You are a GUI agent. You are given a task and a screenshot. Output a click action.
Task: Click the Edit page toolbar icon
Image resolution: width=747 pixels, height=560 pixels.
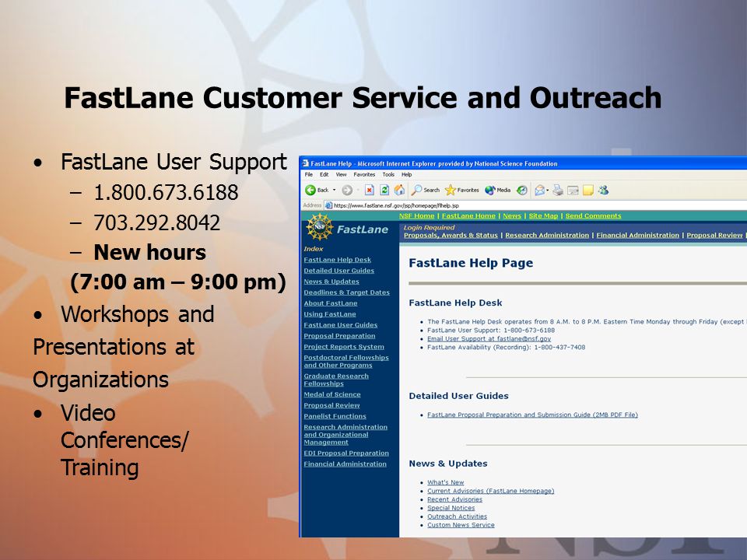573,191
